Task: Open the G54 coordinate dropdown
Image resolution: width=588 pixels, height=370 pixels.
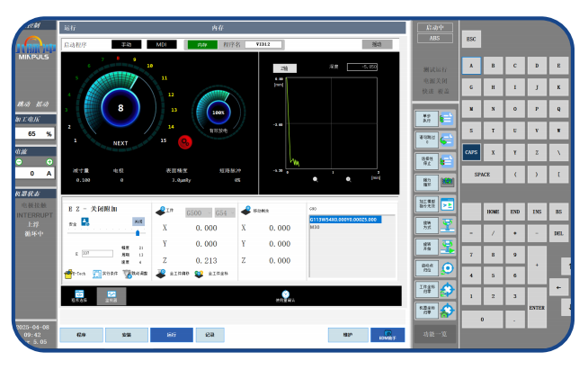Action: coord(224,213)
